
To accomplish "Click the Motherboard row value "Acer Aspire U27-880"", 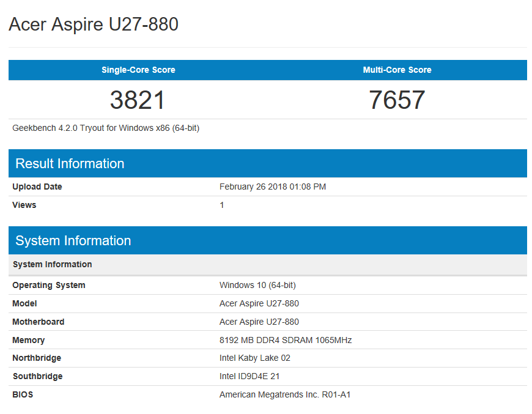I will (x=259, y=322).
